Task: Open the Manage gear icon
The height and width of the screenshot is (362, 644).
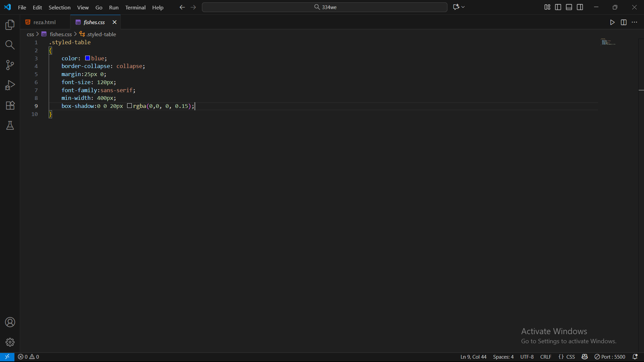Action: 10,342
